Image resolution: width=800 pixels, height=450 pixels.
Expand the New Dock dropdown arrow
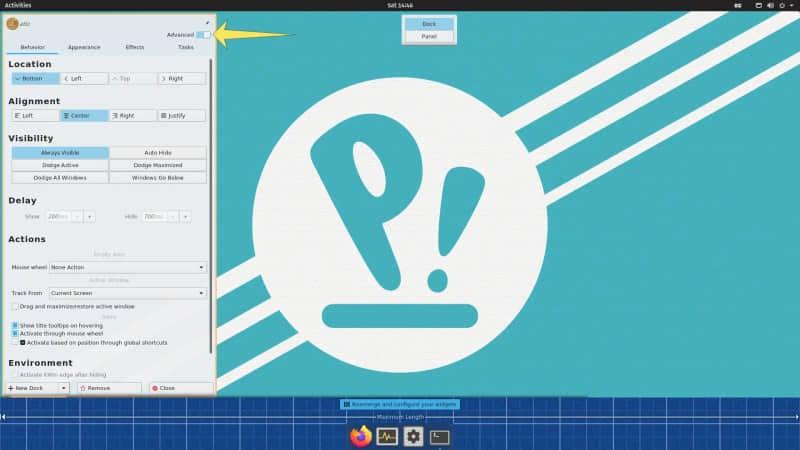[63, 387]
